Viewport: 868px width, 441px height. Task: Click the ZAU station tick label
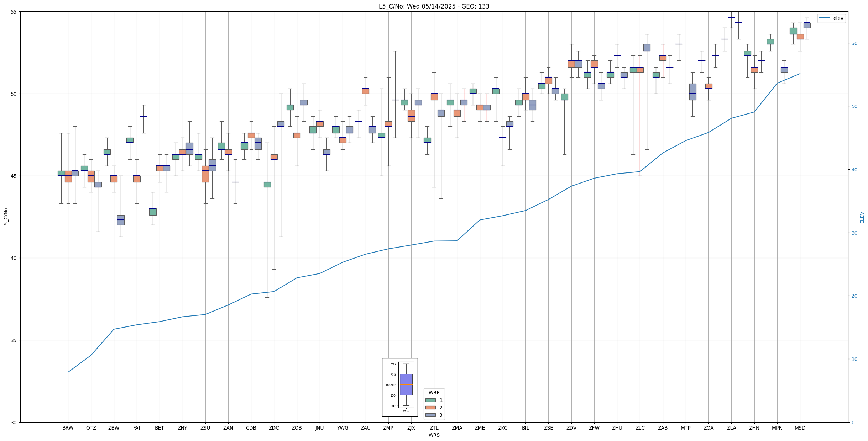(x=365, y=428)
